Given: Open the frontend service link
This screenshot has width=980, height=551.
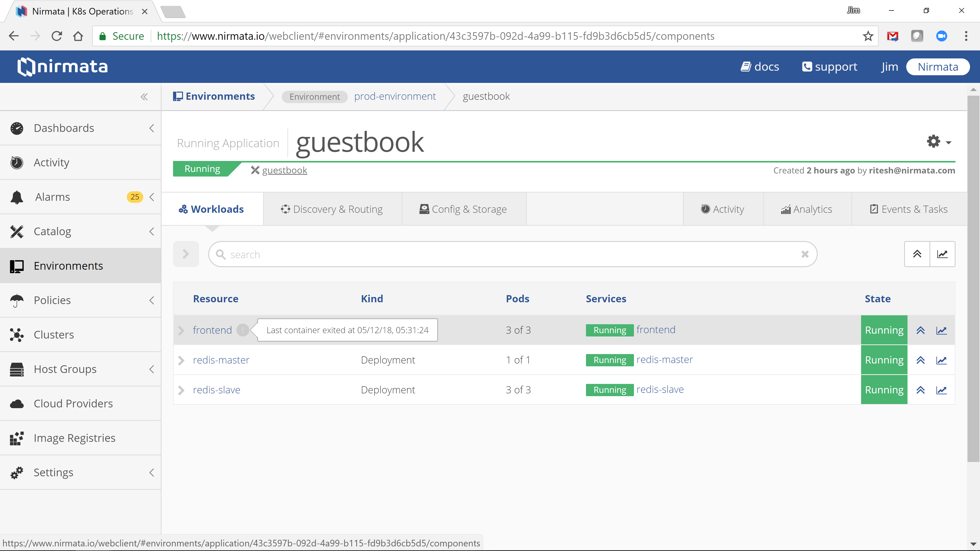Looking at the screenshot, I should tap(656, 330).
